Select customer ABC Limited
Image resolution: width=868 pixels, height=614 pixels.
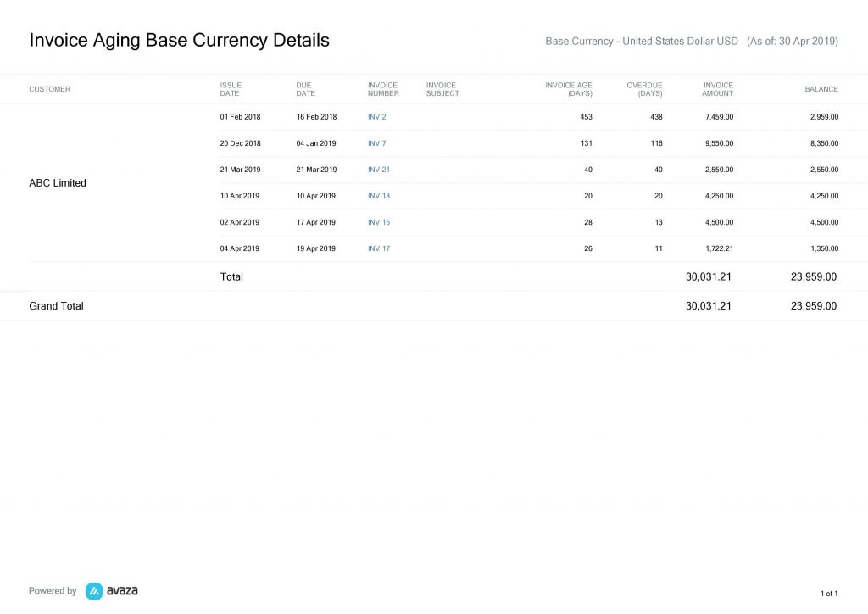coord(58,182)
